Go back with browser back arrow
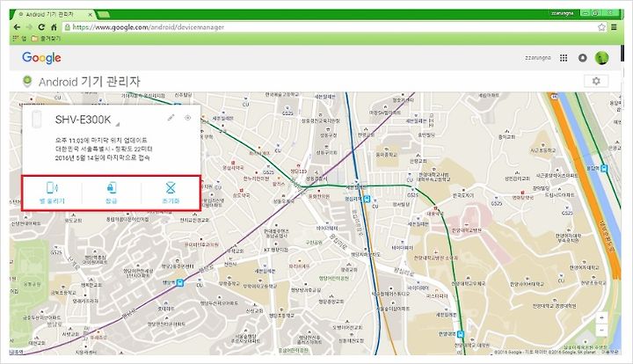The width and height of the screenshot is (633, 364). pos(17,27)
